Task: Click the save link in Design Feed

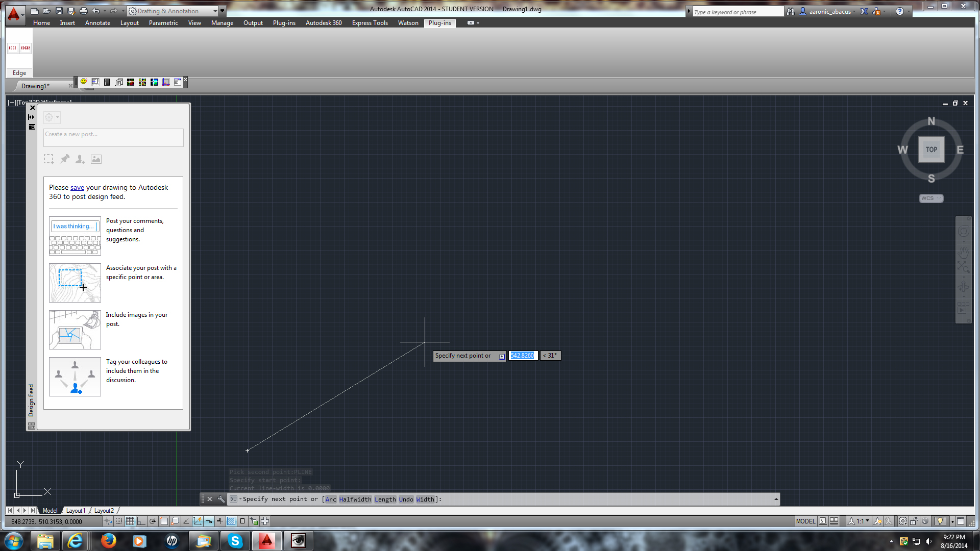Action: [x=77, y=187]
